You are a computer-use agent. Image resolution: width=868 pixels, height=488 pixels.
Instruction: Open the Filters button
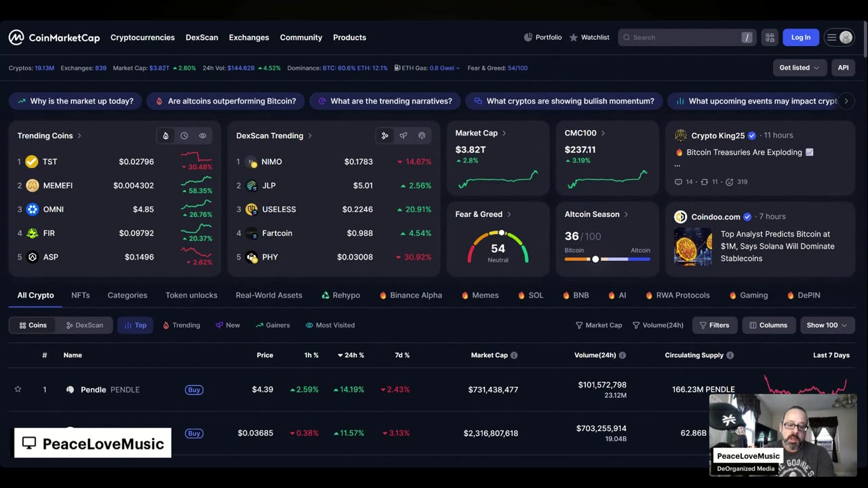pyautogui.click(x=715, y=325)
